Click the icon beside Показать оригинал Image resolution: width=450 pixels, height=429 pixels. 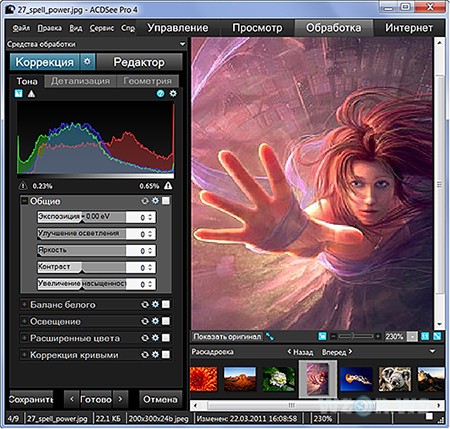[270, 337]
